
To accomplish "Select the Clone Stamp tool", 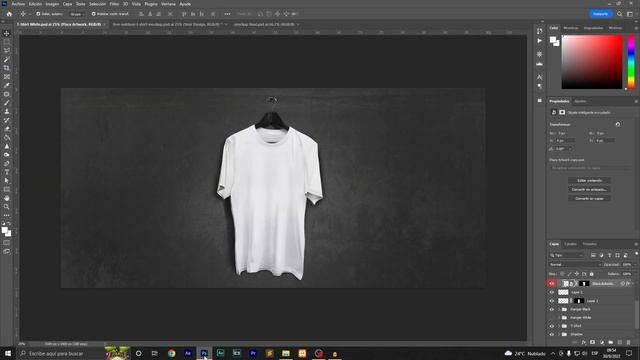I will click(x=7, y=111).
